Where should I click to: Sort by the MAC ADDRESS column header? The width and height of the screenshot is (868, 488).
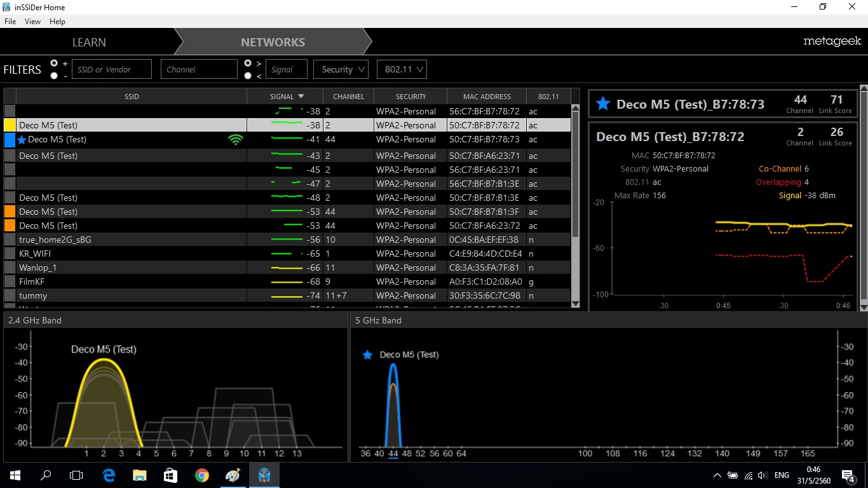coord(487,97)
